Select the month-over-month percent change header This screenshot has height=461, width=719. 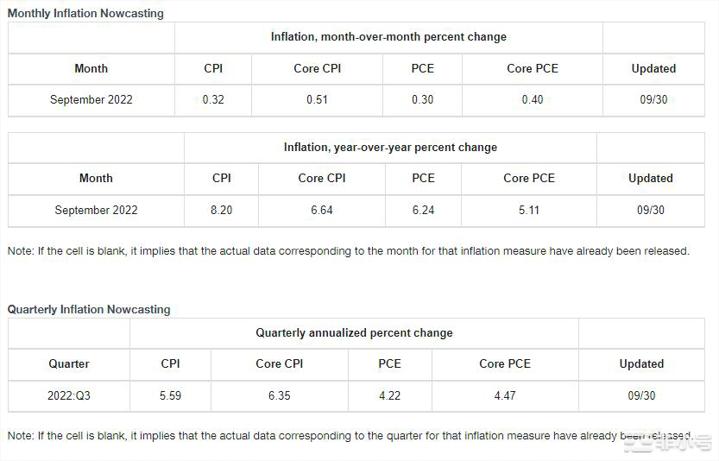pyautogui.click(x=388, y=37)
